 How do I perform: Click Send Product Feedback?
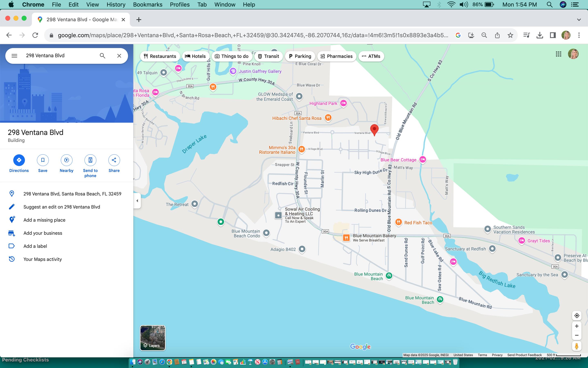[x=525, y=355]
